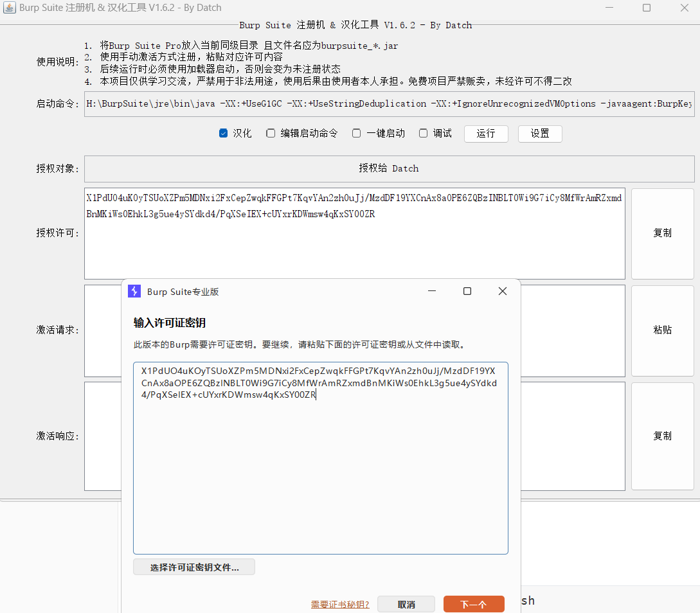Enable the 一键启动 checkbox
The image size is (700, 613).
[x=356, y=133]
